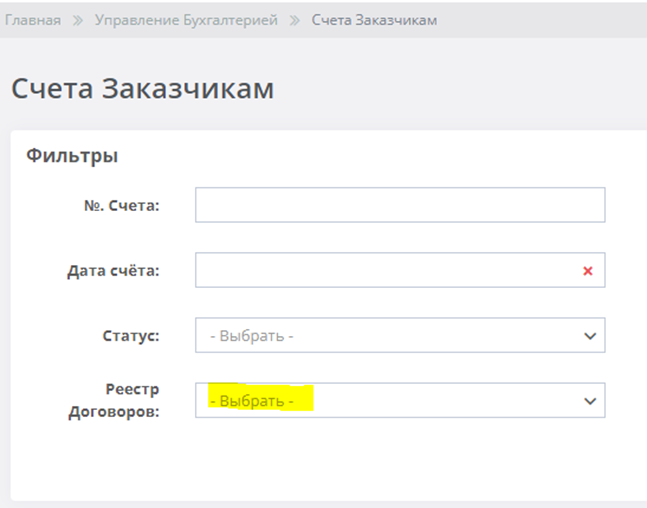This screenshot has width=647, height=508.
Task: Click the Фильтры section title
Action: coord(72,156)
